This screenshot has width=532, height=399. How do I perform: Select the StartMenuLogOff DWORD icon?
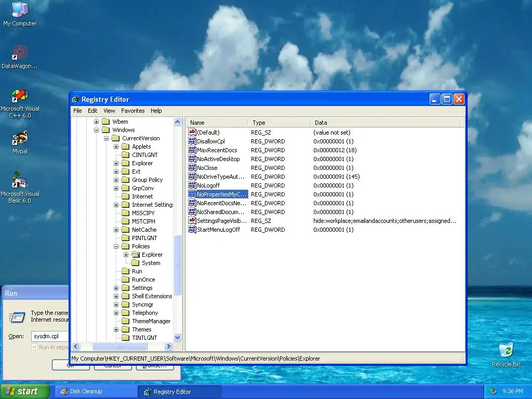click(x=192, y=229)
